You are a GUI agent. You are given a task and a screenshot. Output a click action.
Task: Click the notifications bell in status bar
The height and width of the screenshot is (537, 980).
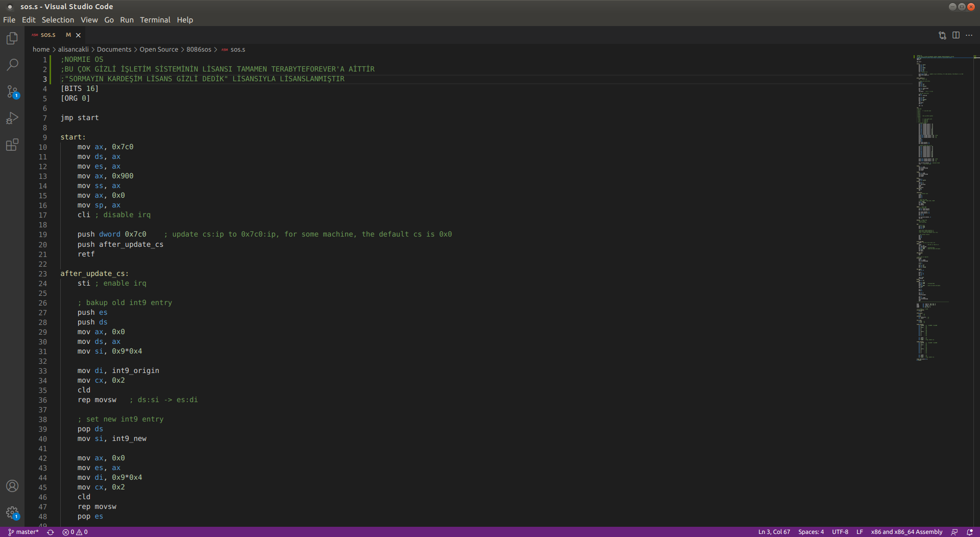pos(969,531)
